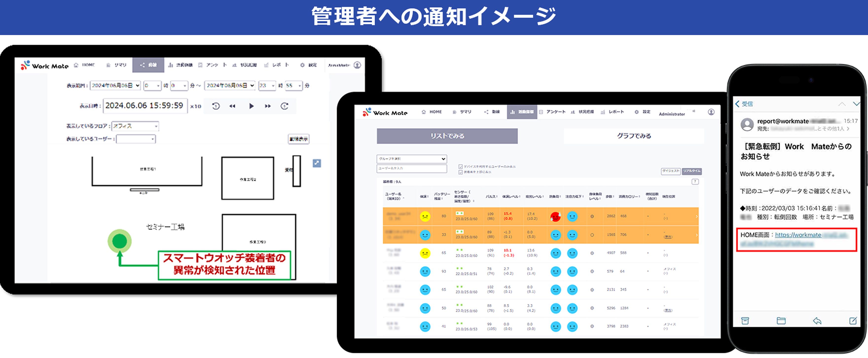The width and height of the screenshot is (868, 358).
Task: Click the Work Mate logo in the center tablet
Action: [x=385, y=112]
